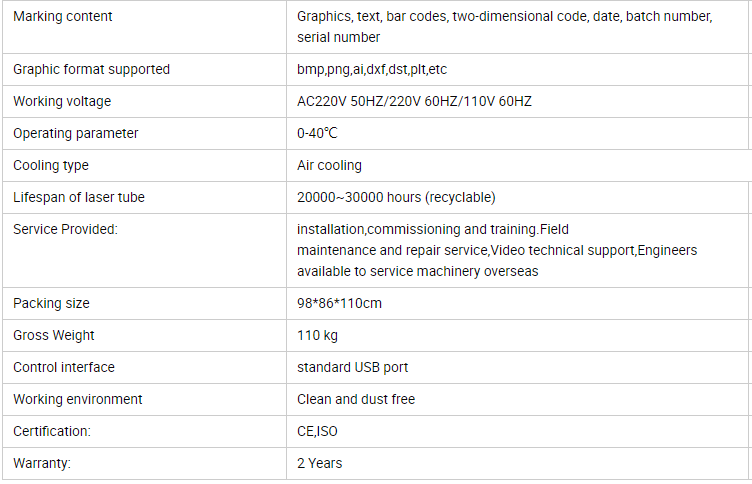The height and width of the screenshot is (484, 752).
Task: Click the "Marking content" row label
Action: 63,17
